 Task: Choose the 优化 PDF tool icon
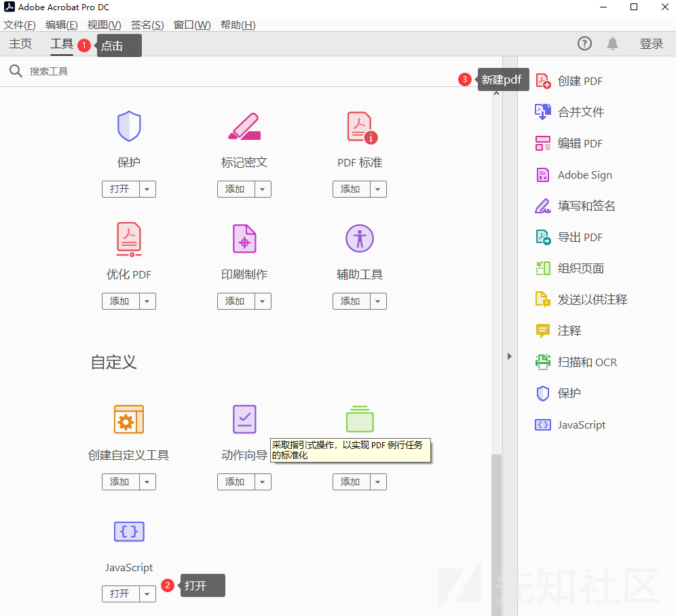(x=129, y=239)
